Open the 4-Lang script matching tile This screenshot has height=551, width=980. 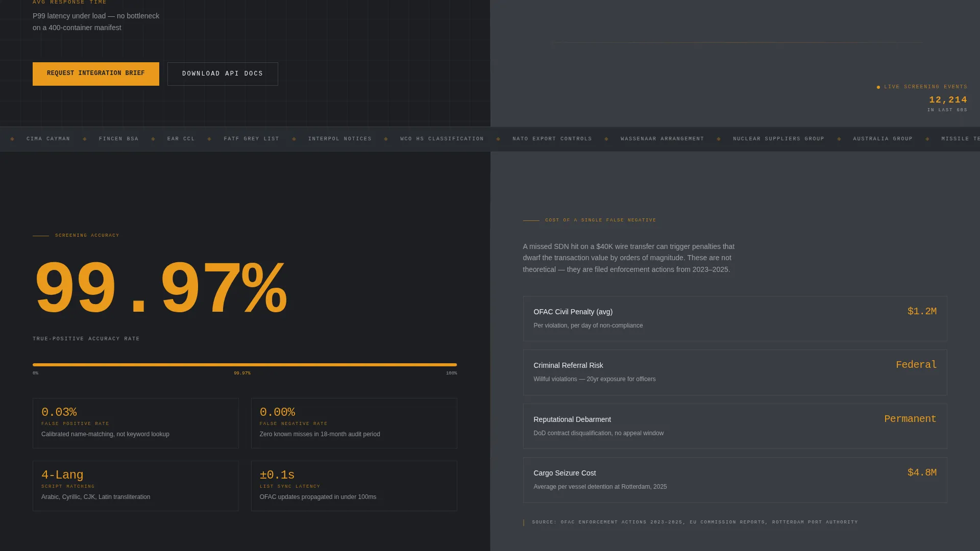[x=136, y=486]
